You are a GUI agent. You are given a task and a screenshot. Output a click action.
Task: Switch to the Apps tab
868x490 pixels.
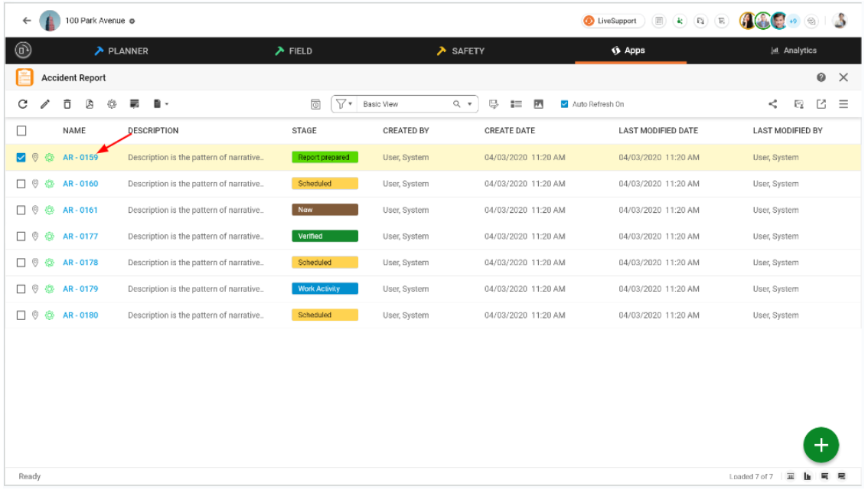628,51
